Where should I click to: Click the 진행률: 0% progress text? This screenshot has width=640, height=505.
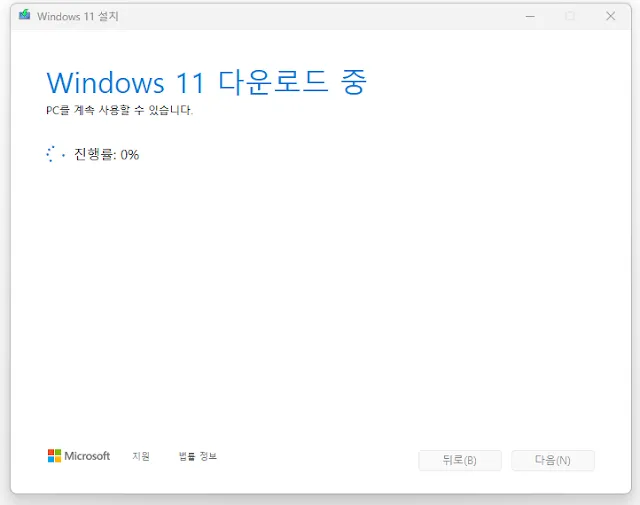pos(106,154)
